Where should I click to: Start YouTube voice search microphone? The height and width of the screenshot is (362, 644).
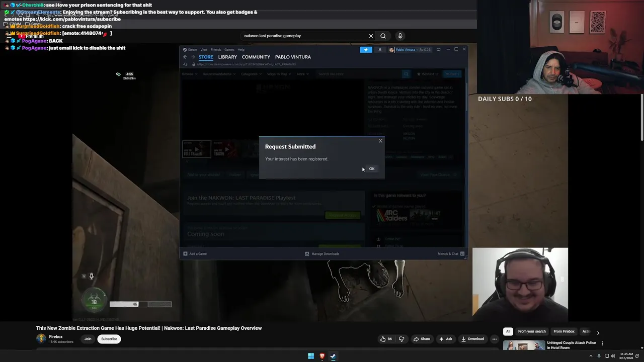400,36
